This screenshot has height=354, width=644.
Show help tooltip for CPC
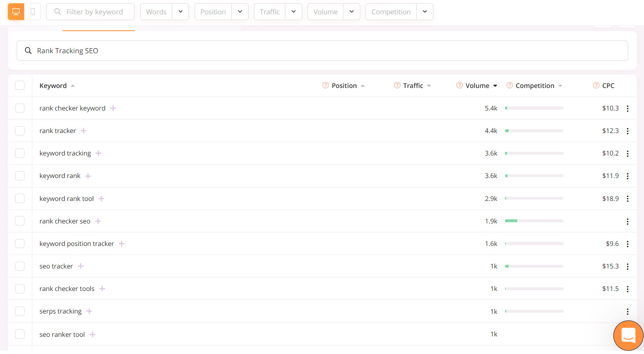click(x=596, y=85)
